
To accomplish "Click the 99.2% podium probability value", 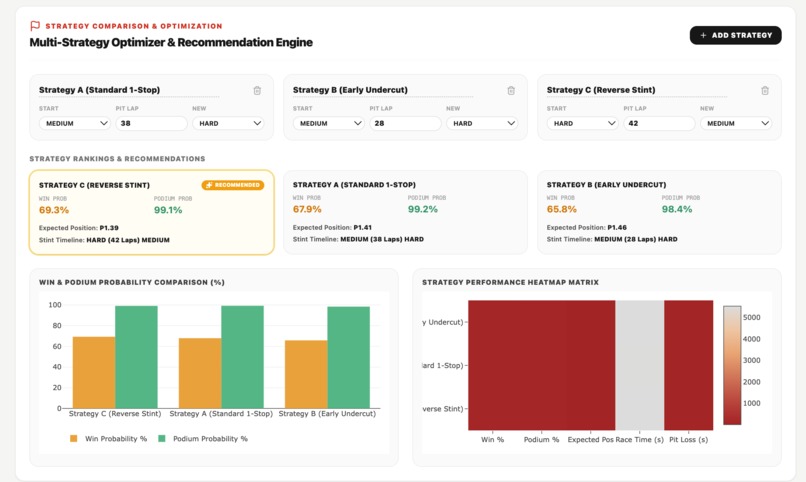I will click(423, 209).
